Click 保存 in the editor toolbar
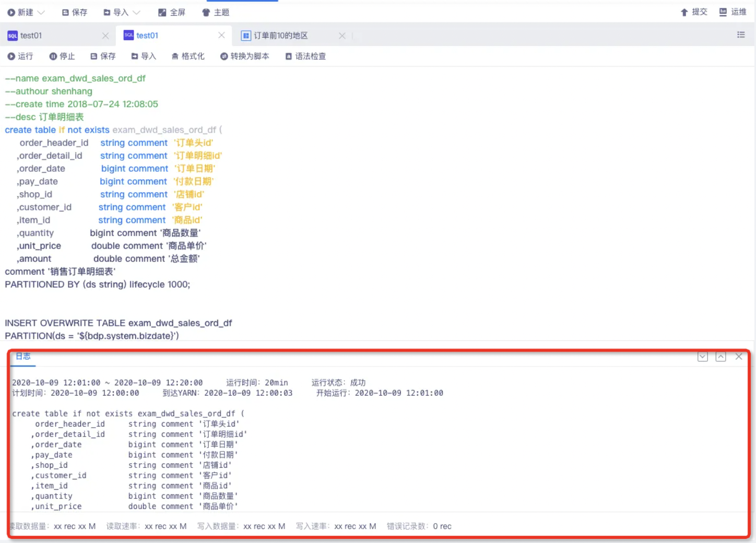The image size is (756, 543). tap(103, 56)
